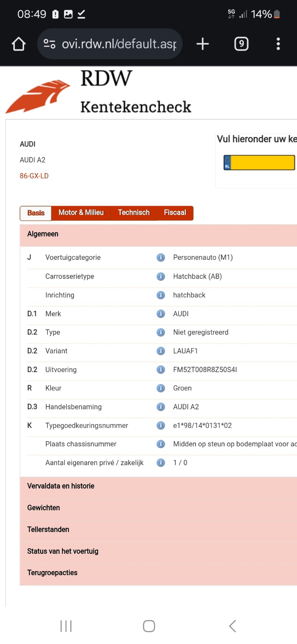Click info icon for Variant
Image resolution: width=297 pixels, height=644 pixels.
161,351
